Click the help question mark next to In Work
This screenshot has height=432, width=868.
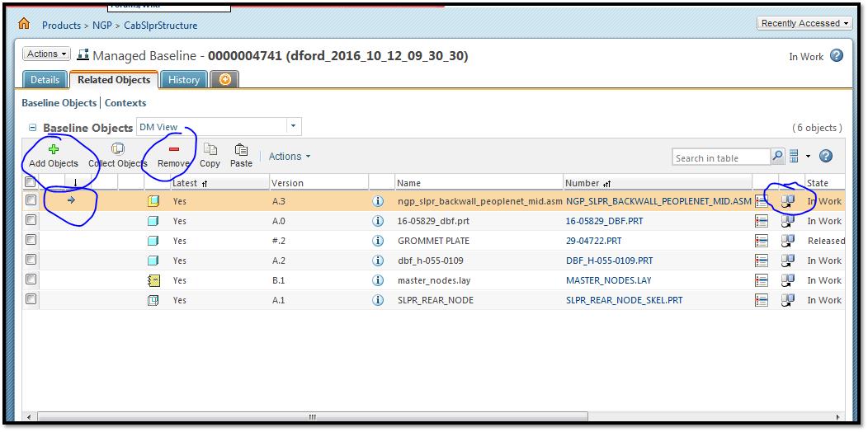pyautogui.click(x=836, y=56)
